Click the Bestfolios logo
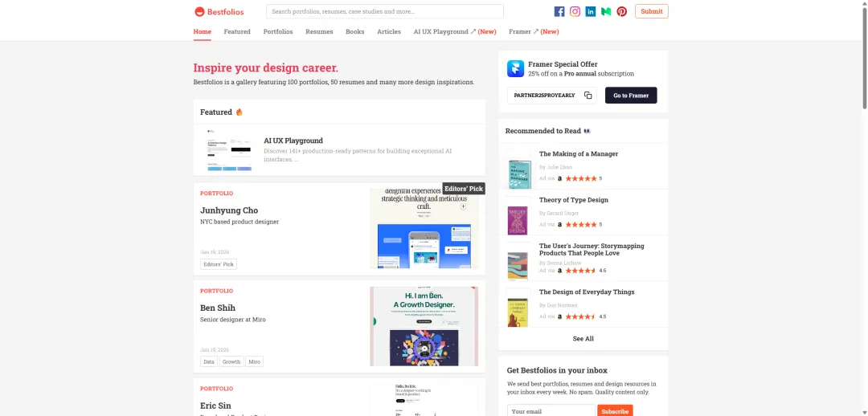The width and height of the screenshot is (868, 416). coord(219,11)
